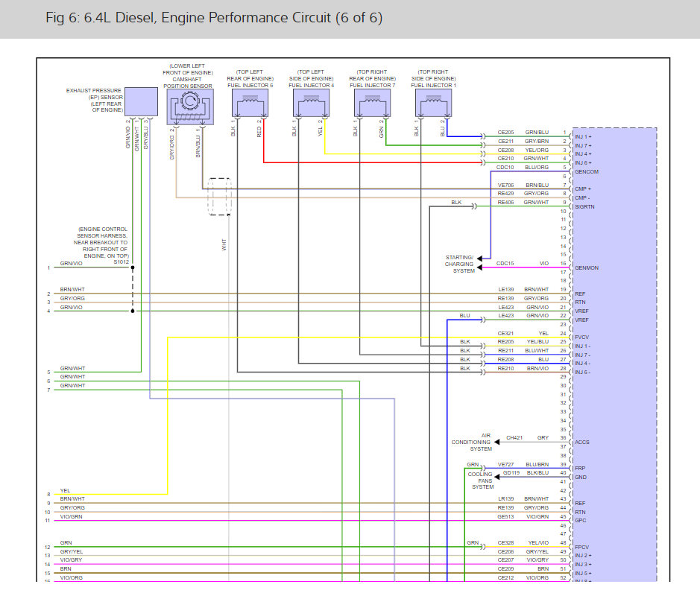Viewport: 700px width, 596px height.
Task: Click the ACCS pin label
Action: 581,442
